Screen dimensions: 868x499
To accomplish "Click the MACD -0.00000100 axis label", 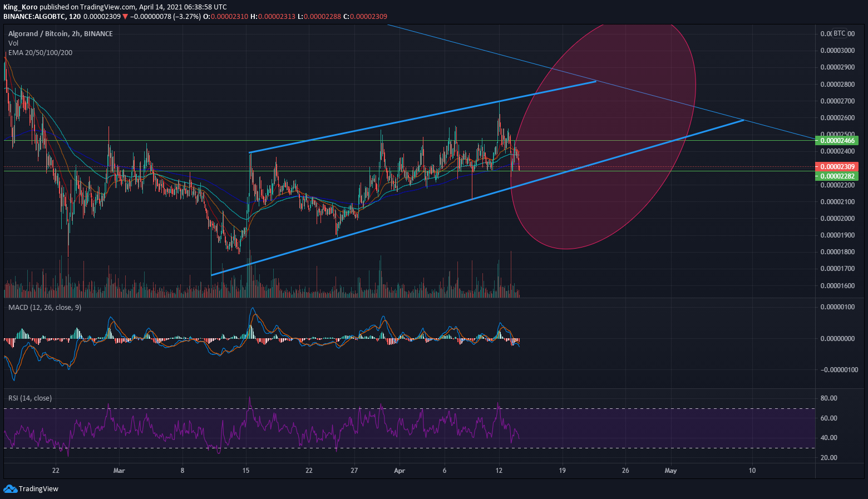I will (x=838, y=369).
